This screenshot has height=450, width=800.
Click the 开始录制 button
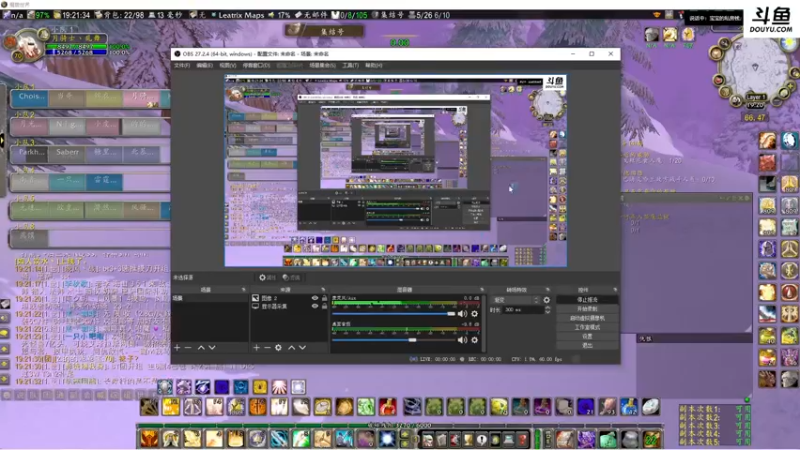point(587,309)
